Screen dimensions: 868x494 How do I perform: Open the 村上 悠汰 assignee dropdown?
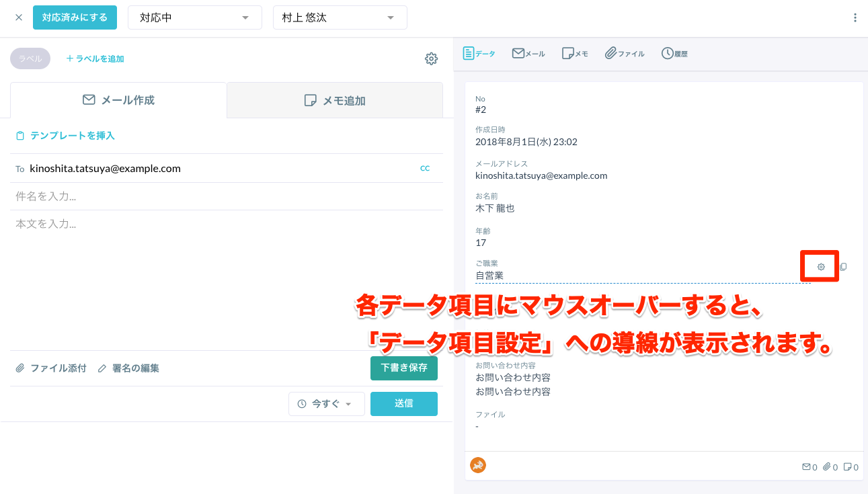(340, 17)
